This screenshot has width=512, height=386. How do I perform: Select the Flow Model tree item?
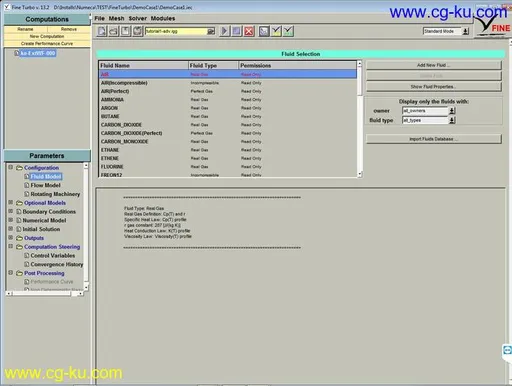[45, 185]
